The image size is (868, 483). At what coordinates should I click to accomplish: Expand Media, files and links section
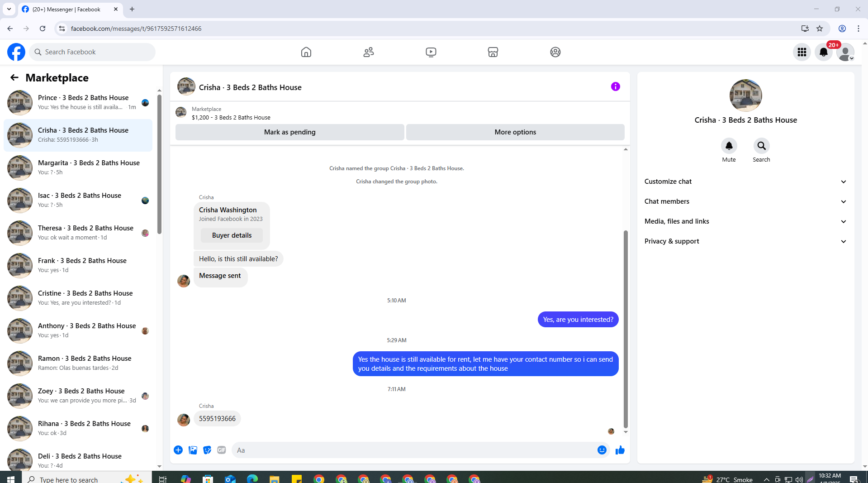745,221
